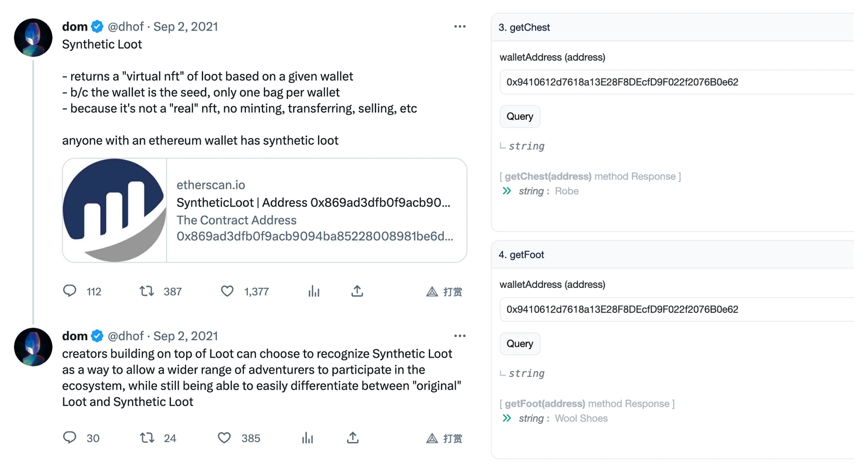
Task: Run the getFoot Query
Action: point(519,344)
